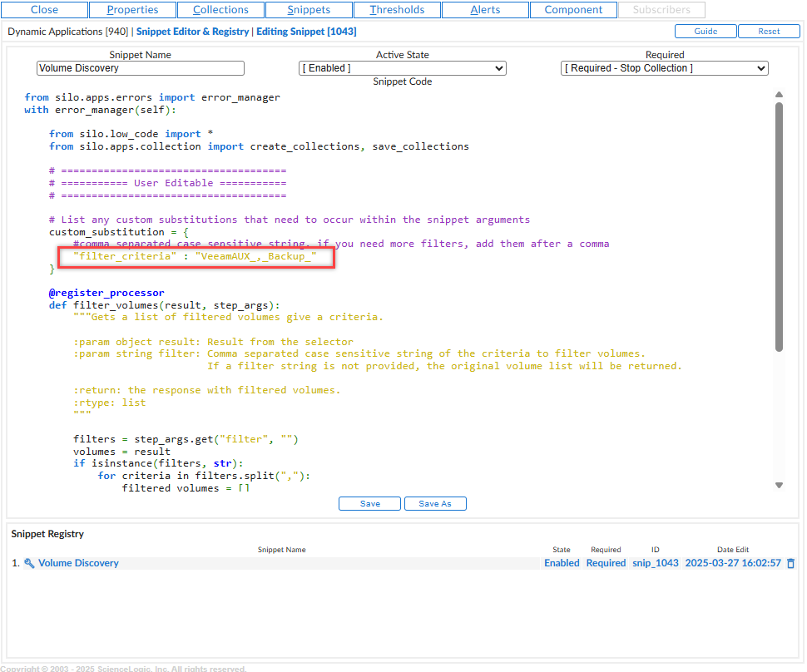Click the 'Dynamic Applications [940]' heading text
The image size is (807, 672).
pos(68,32)
